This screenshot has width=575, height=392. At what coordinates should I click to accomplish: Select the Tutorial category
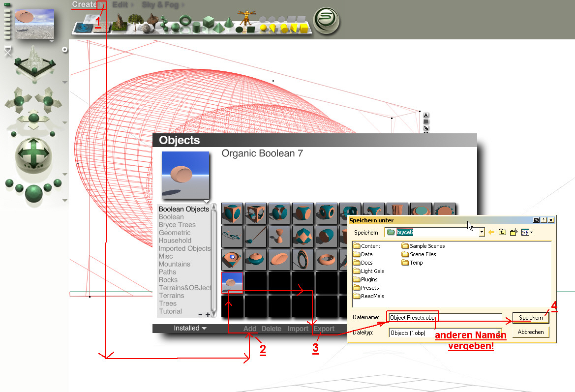(170, 311)
